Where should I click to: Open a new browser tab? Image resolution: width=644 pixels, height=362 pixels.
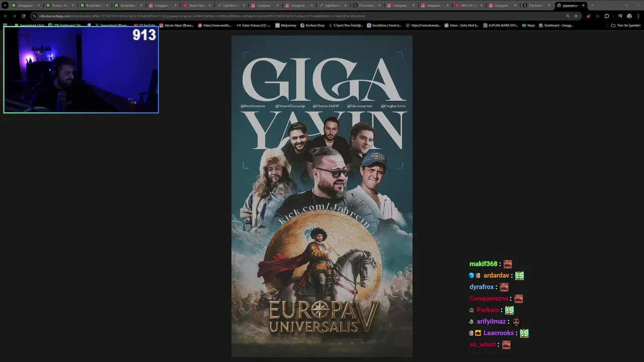(x=592, y=5)
